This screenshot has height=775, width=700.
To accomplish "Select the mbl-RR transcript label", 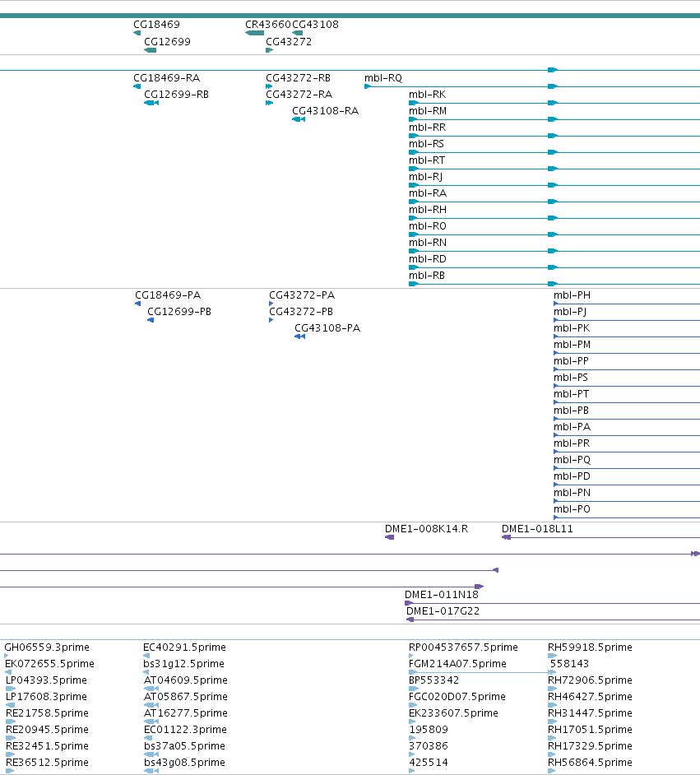I will (x=427, y=127).
